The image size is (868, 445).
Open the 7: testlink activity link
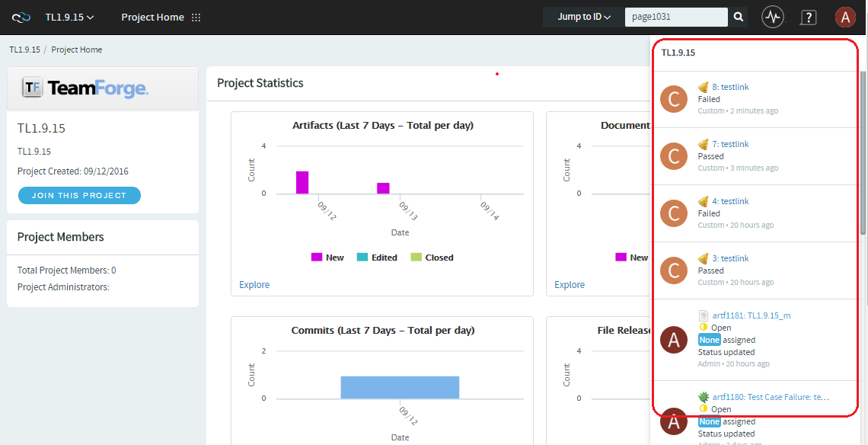731,144
